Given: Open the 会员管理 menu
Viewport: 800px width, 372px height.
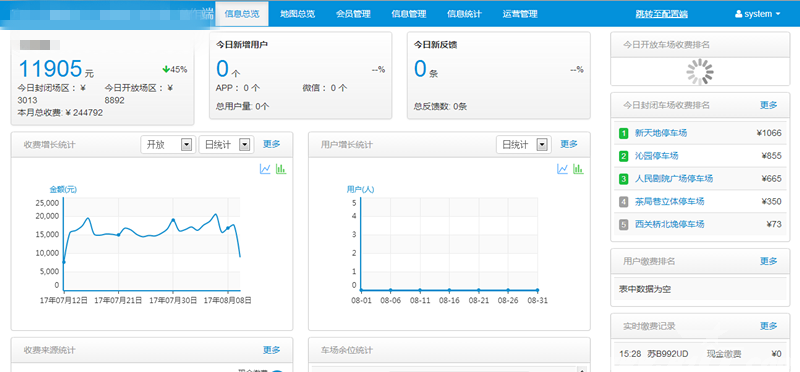Looking at the screenshot, I should click(353, 14).
